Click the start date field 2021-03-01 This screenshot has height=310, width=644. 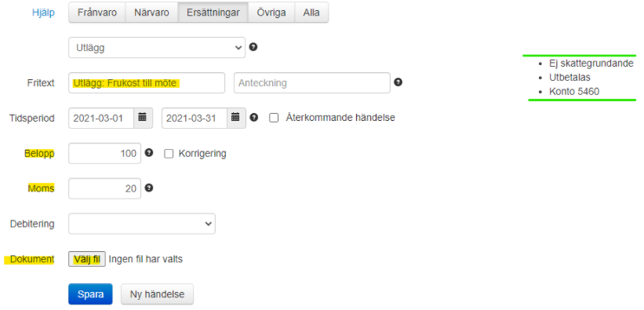pyautogui.click(x=101, y=118)
